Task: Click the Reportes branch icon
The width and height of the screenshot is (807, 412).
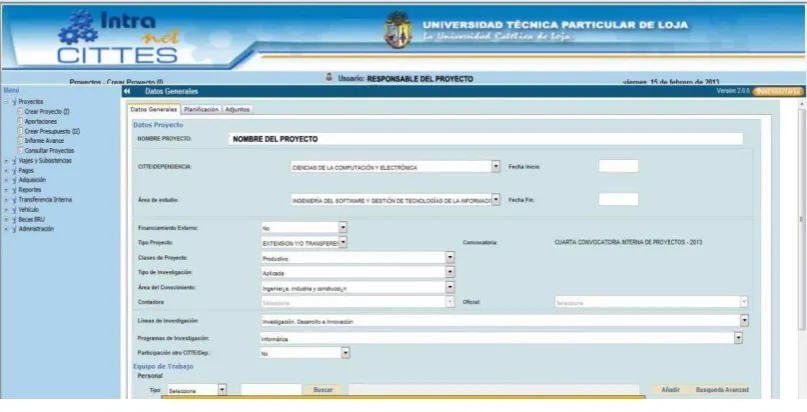Action: click(x=14, y=190)
